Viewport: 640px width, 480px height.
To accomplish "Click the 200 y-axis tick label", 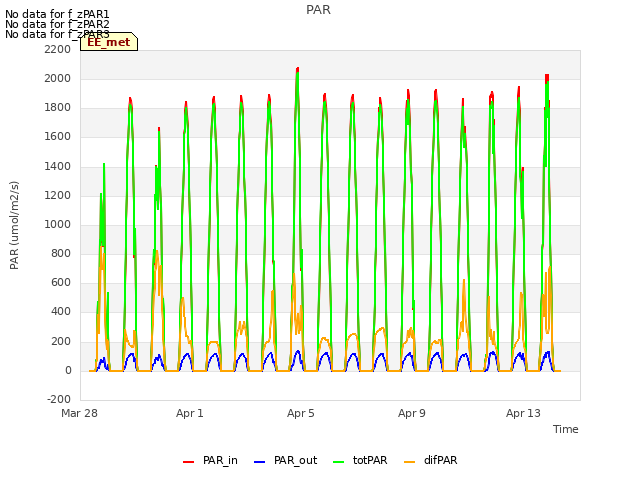I will click(x=61, y=342).
